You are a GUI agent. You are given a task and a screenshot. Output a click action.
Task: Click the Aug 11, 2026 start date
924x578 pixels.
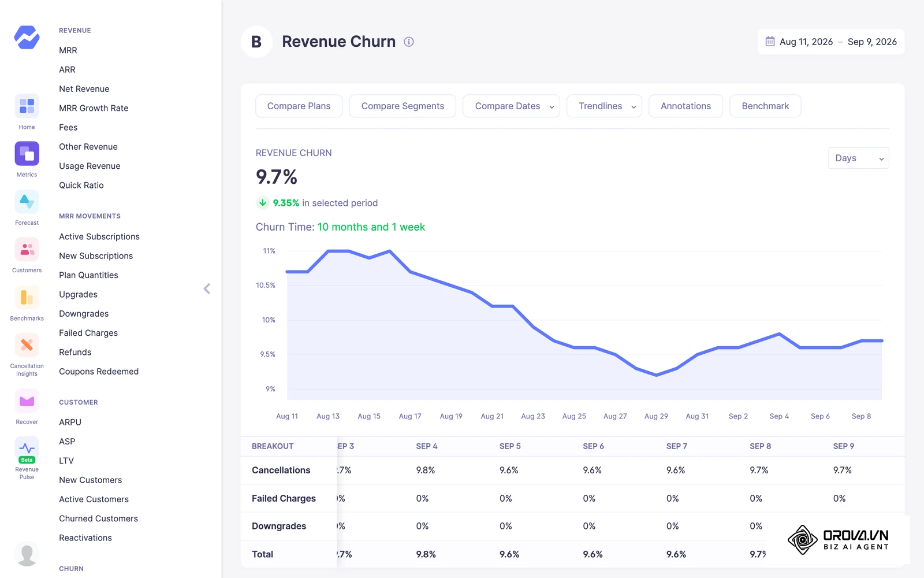(x=806, y=42)
